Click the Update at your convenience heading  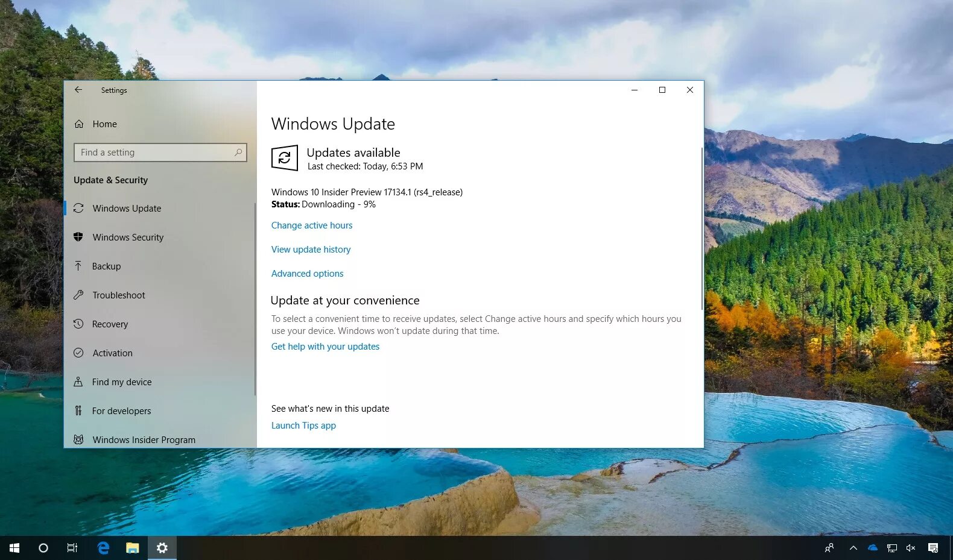pyautogui.click(x=345, y=300)
